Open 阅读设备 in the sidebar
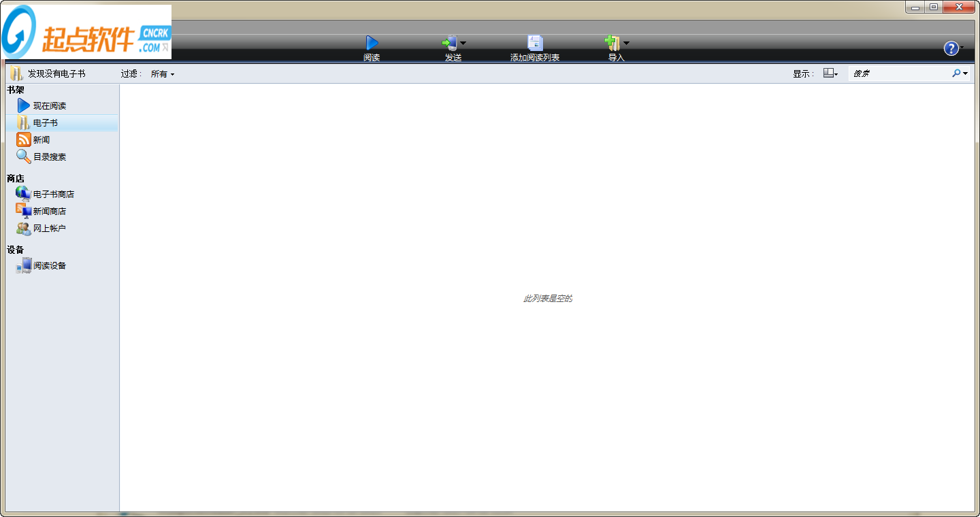 pos(50,265)
